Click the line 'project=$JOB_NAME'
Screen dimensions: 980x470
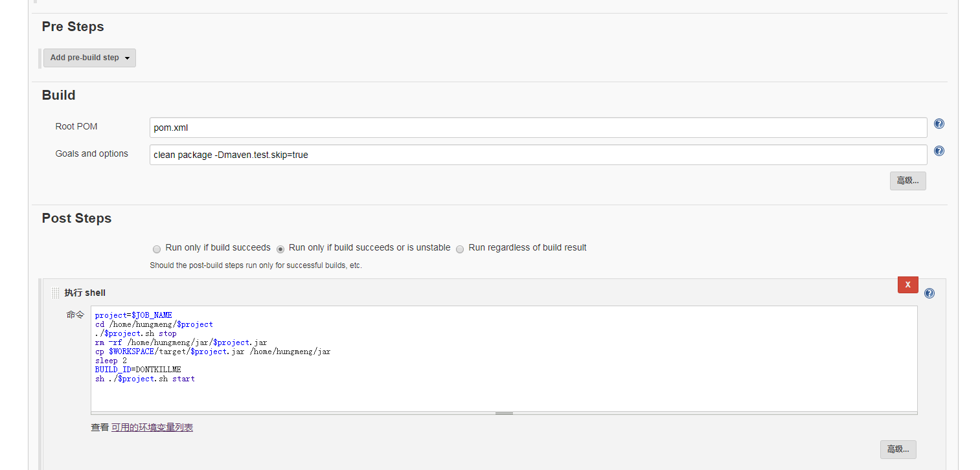(x=133, y=316)
